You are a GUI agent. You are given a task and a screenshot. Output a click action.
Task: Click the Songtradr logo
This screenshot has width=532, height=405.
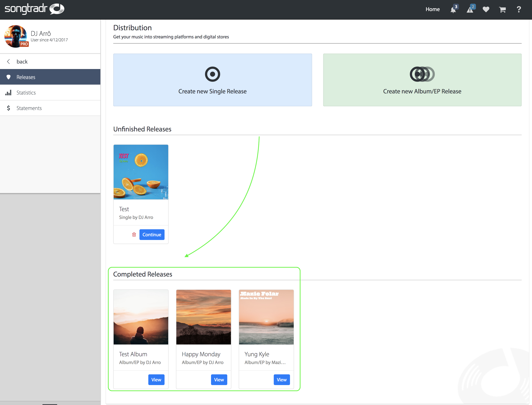click(x=34, y=9)
